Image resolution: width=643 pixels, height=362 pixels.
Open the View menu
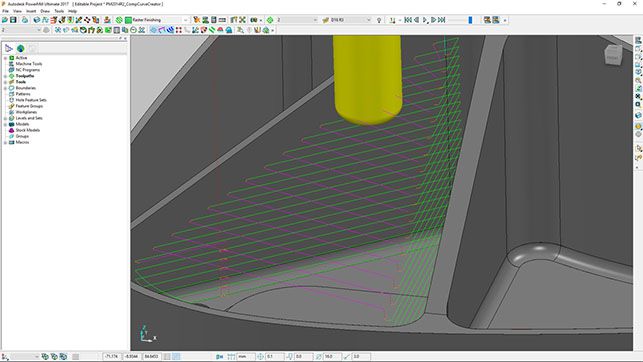[x=17, y=11]
